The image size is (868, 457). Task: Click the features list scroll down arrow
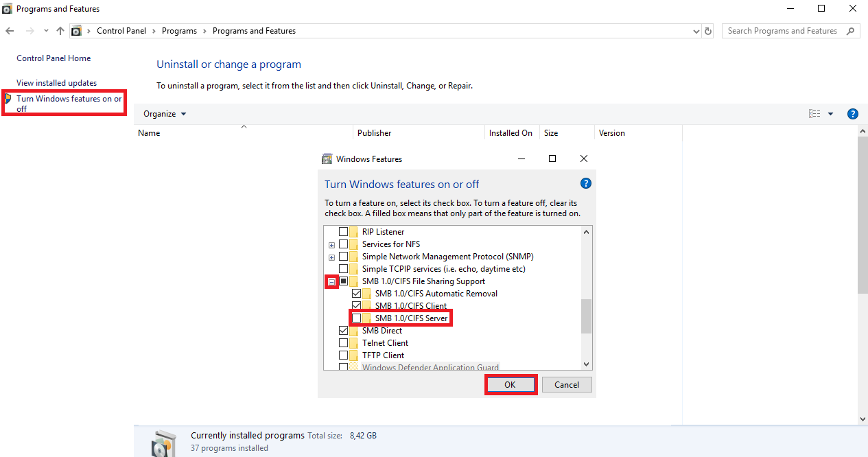pyautogui.click(x=587, y=364)
